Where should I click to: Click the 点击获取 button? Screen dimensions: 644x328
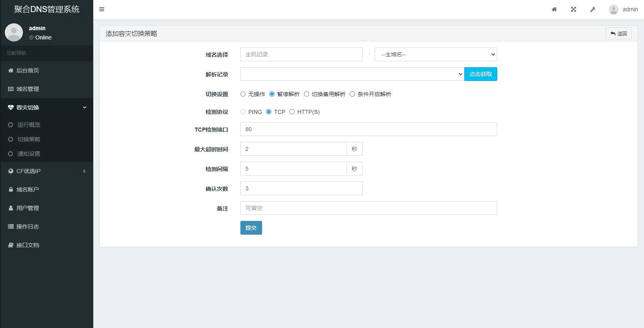click(480, 74)
